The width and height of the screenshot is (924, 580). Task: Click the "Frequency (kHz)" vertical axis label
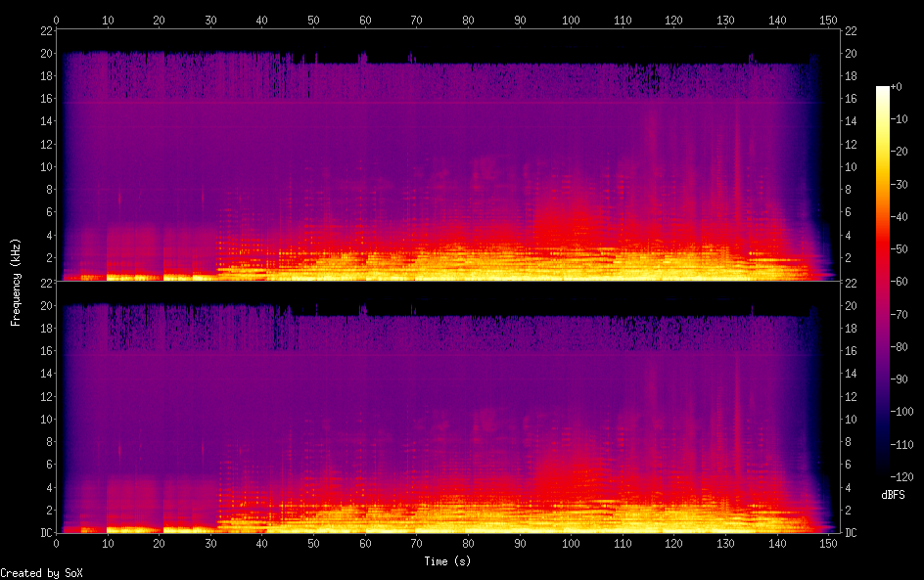(x=16, y=281)
